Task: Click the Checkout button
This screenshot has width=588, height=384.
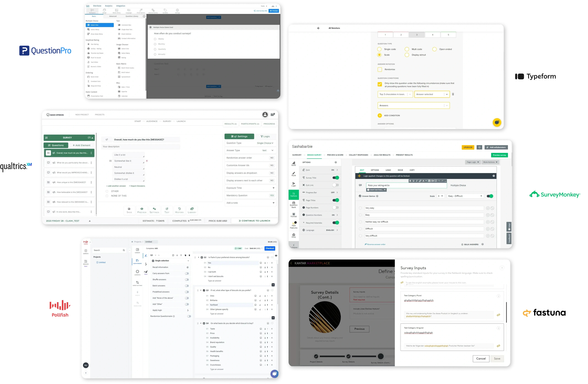Action: 270,248
